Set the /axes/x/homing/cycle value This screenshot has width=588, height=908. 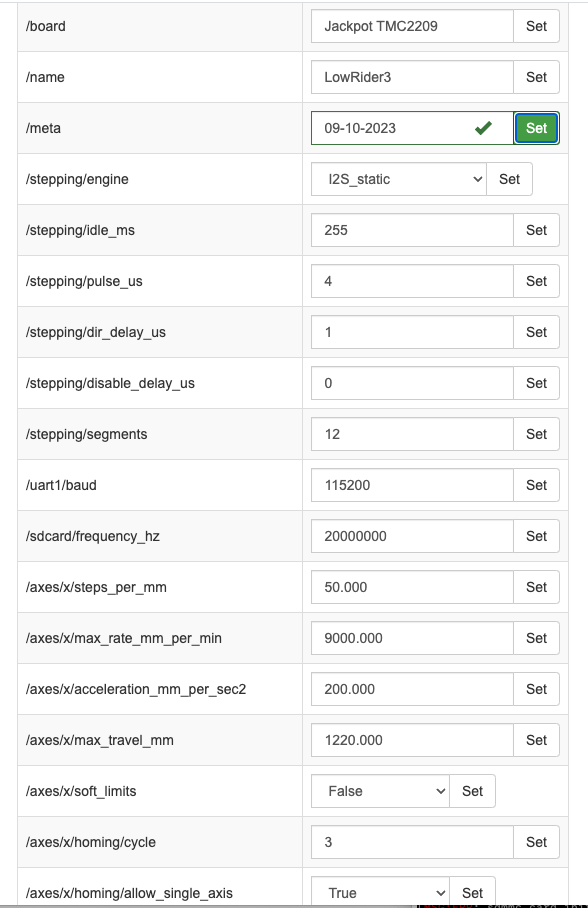pos(536,841)
